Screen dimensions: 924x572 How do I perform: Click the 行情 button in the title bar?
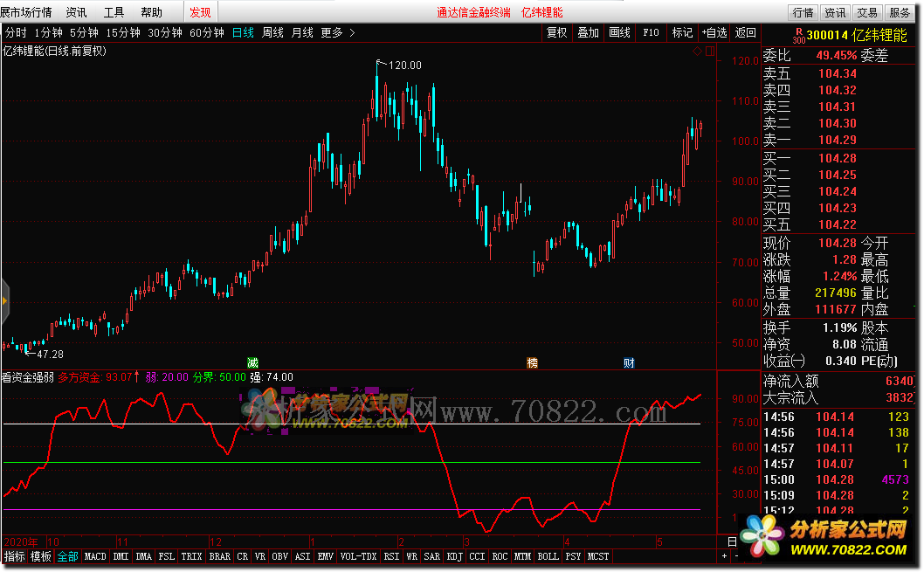(803, 12)
